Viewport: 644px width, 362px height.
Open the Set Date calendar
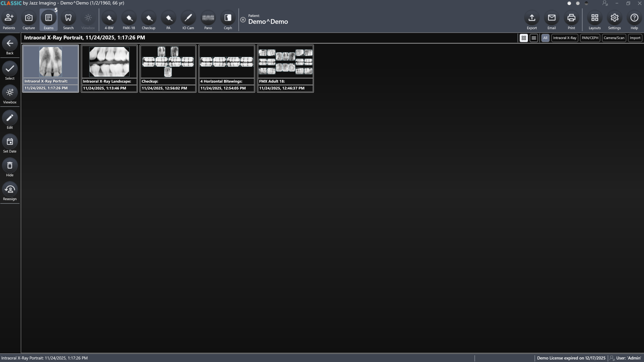pyautogui.click(x=10, y=142)
